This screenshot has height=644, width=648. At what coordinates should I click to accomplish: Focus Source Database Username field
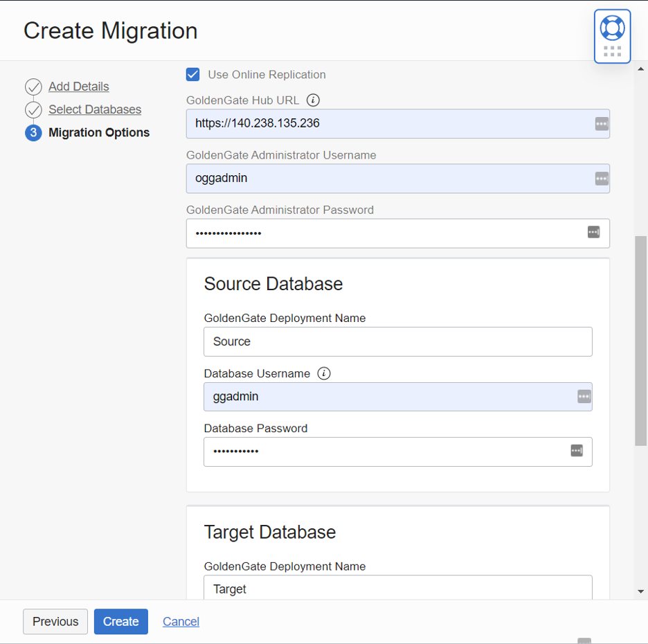[397, 397]
